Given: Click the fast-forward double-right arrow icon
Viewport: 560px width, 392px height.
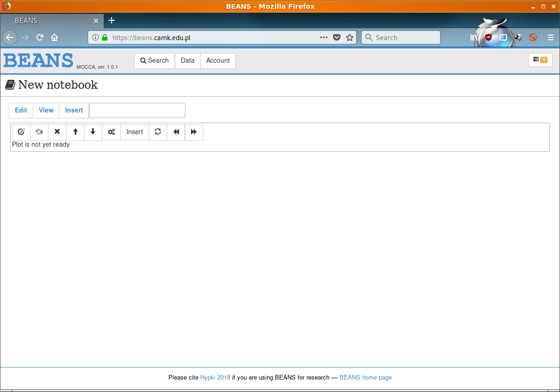Looking at the screenshot, I should click(194, 132).
